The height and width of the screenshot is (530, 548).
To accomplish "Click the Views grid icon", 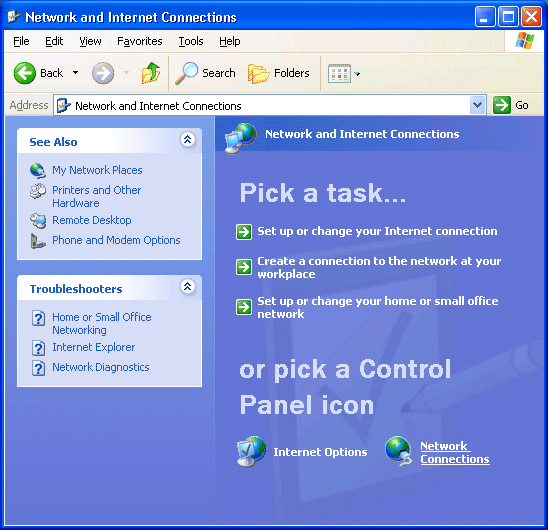I will pyautogui.click(x=339, y=73).
